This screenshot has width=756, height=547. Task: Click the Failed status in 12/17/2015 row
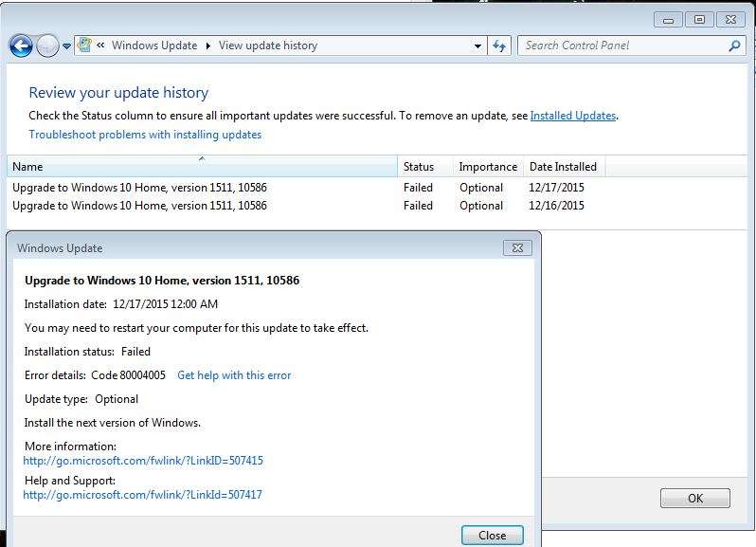click(x=418, y=188)
